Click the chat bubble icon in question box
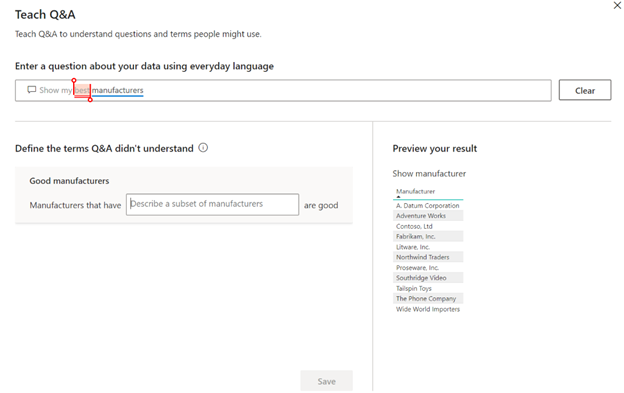The height and width of the screenshot is (393, 624). (x=31, y=90)
